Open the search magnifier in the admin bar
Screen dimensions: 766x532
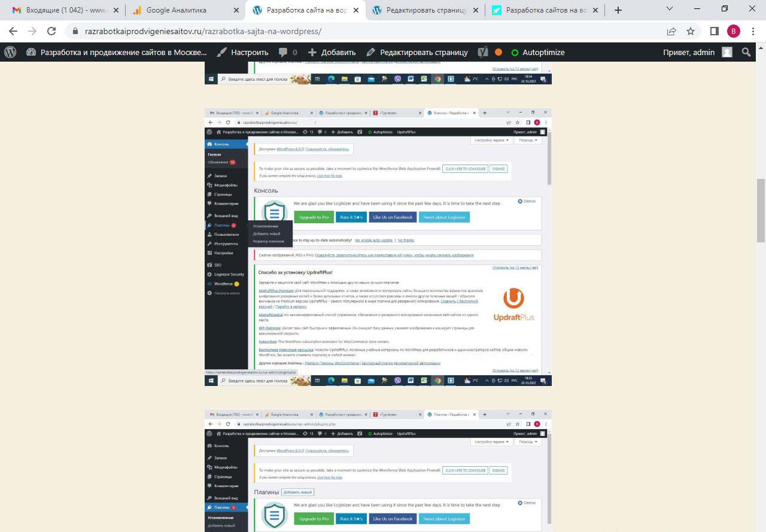tap(746, 52)
